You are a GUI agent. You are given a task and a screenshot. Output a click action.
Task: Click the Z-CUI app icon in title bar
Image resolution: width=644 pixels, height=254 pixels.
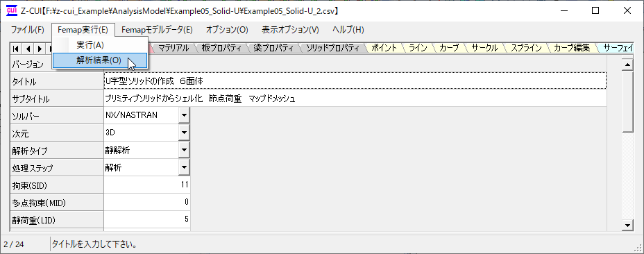12,10
